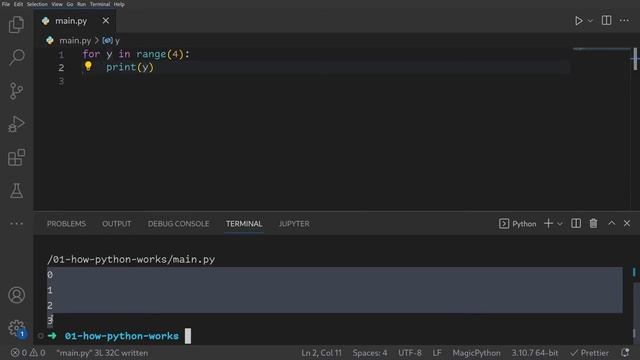Open notifications bell in status bar
640x360 pixels.
[625, 353]
